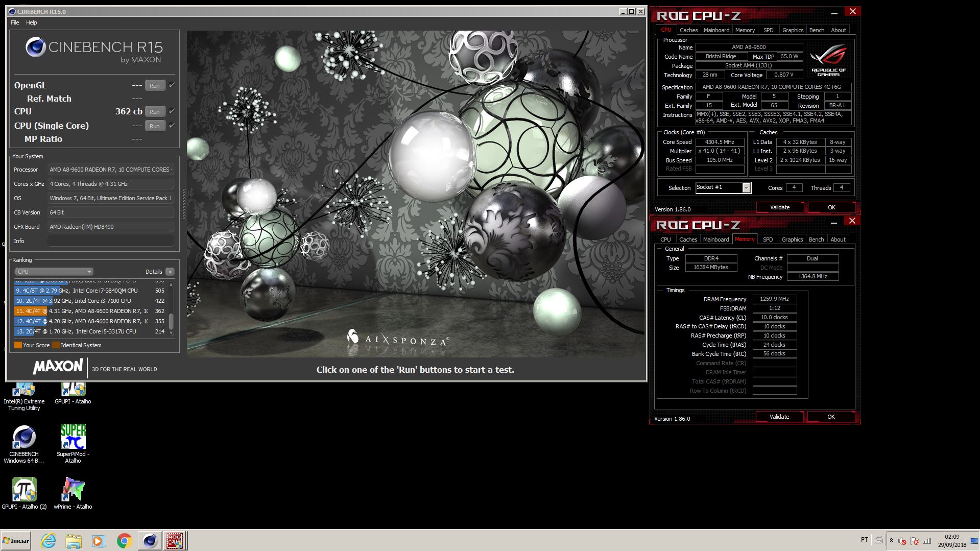Toggle the OpenGL test checkbox
Viewport: 980px width, 551px height.
click(x=172, y=85)
